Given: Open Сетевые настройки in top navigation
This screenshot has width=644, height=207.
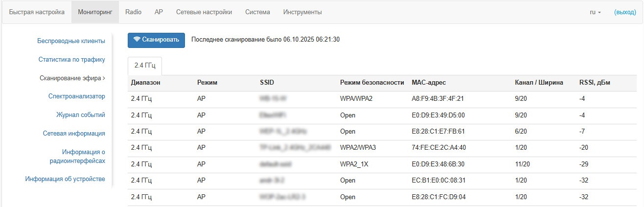Looking at the screenshot, I should pos(204,12).
